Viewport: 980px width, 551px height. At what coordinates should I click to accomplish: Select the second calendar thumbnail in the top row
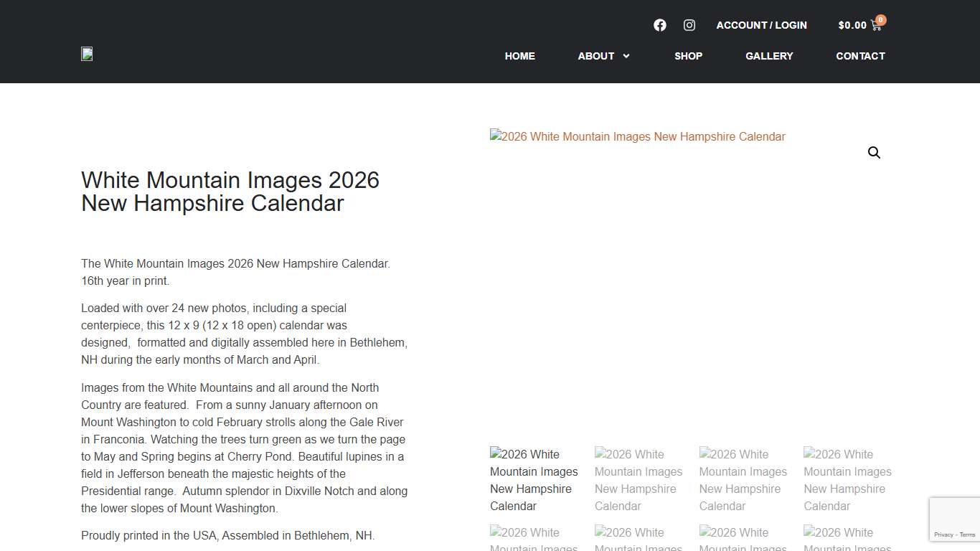(639, 480)
